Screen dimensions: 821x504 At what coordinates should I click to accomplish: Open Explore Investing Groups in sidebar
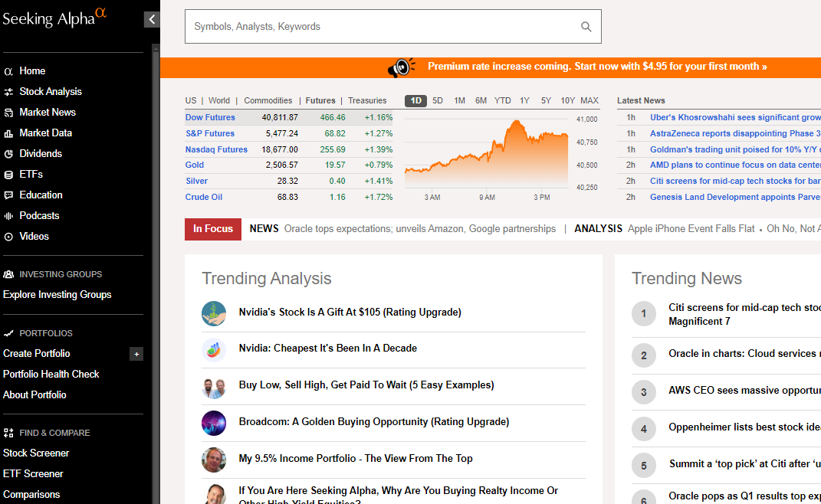(57, 295)
